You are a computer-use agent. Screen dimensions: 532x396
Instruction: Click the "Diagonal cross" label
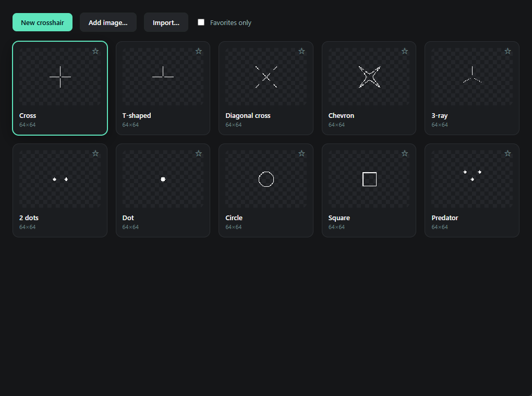tap(248, 116)
